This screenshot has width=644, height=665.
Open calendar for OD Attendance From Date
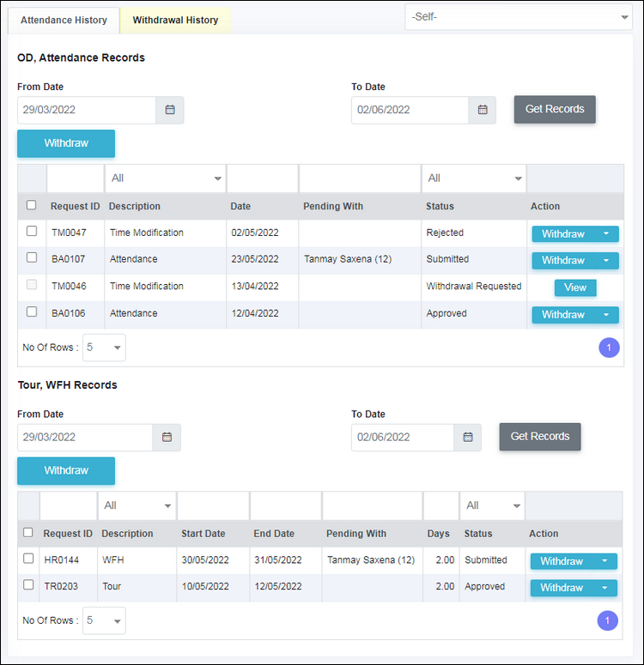pyautogui.click(x=170, y=110)
